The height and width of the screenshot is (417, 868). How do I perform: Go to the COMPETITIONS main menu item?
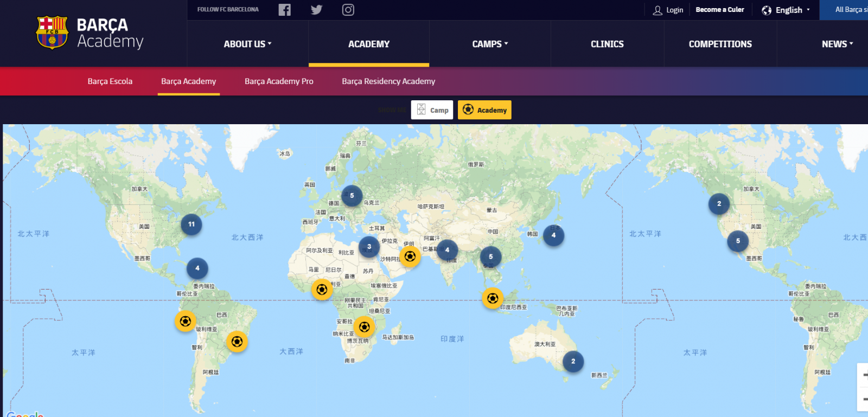coord(720,44)
